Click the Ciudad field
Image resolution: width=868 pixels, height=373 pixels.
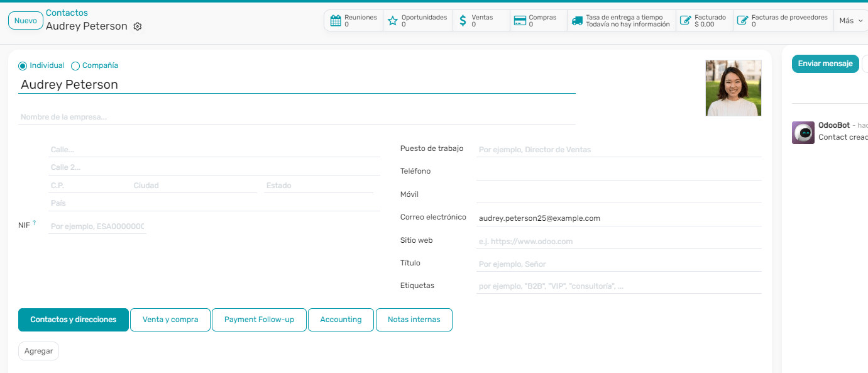(x=194, y=186)
